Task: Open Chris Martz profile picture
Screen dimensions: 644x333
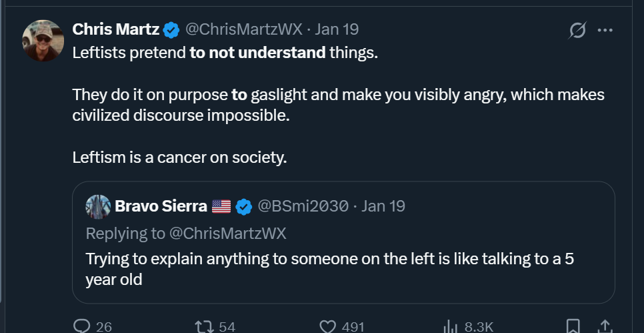Action: point(44,40)
